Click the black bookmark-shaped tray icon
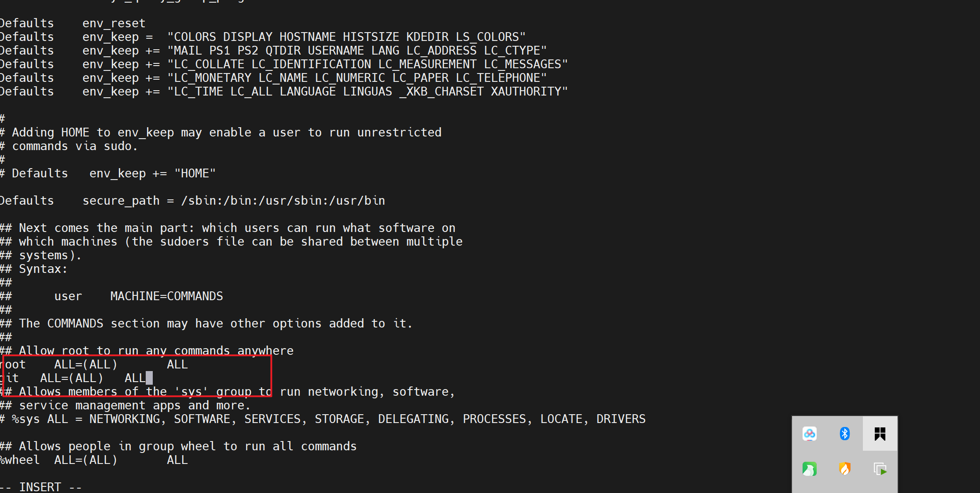Image resolution: width=980 pixels, height=493 pixels. 880,434
